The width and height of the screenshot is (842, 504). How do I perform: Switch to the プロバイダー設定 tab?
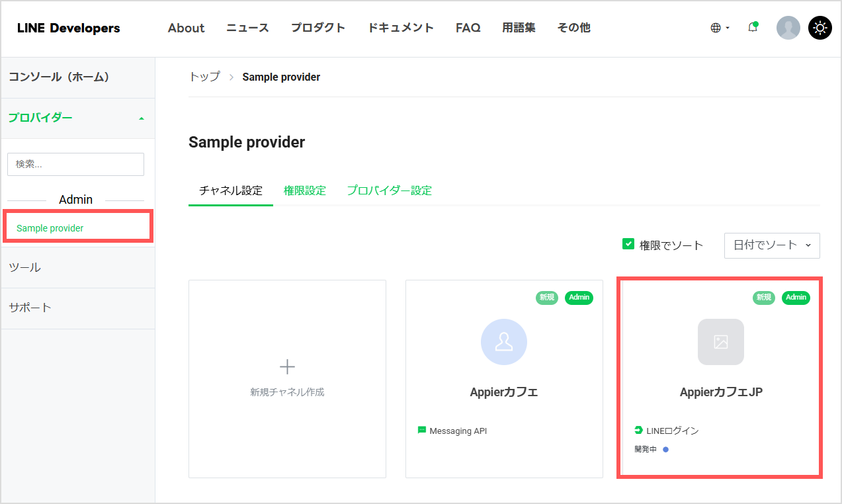[390, 190]
